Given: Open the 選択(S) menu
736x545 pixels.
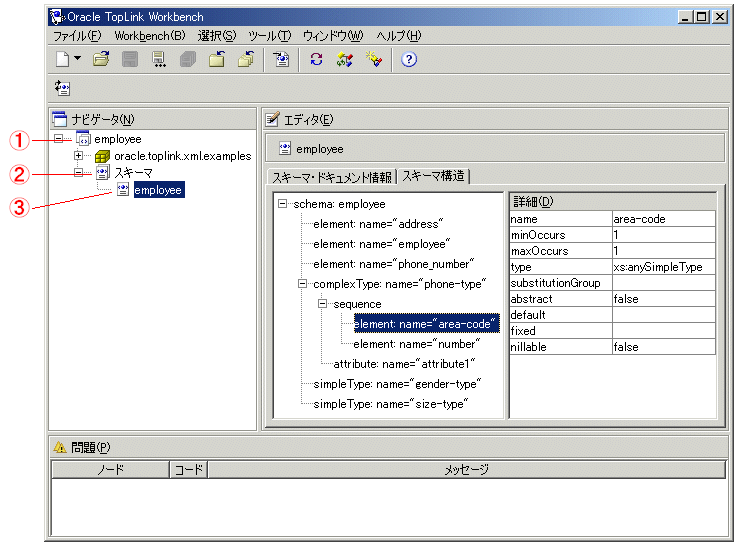Looking at the screenshot, I should tap(217, 36).
